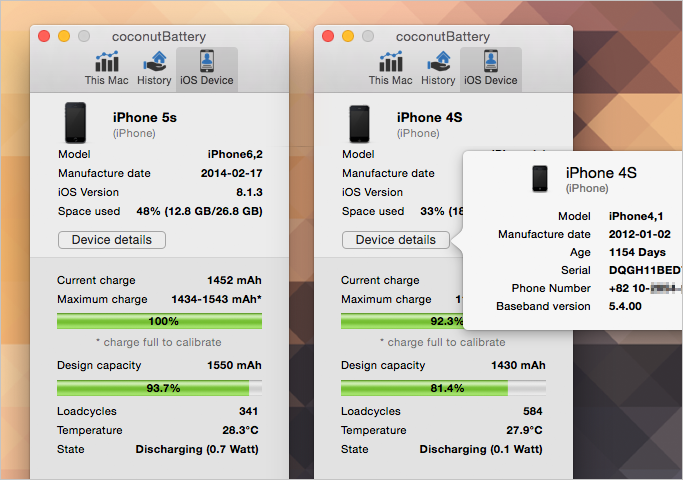The image size is (683, 480).
Task: Open This Mac tab in right window
Action: pyautogui.click(x=391, y=68)
